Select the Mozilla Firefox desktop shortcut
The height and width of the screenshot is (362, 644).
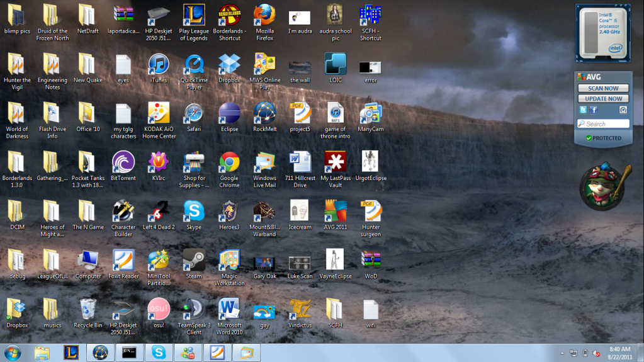(x=264, y=15)
